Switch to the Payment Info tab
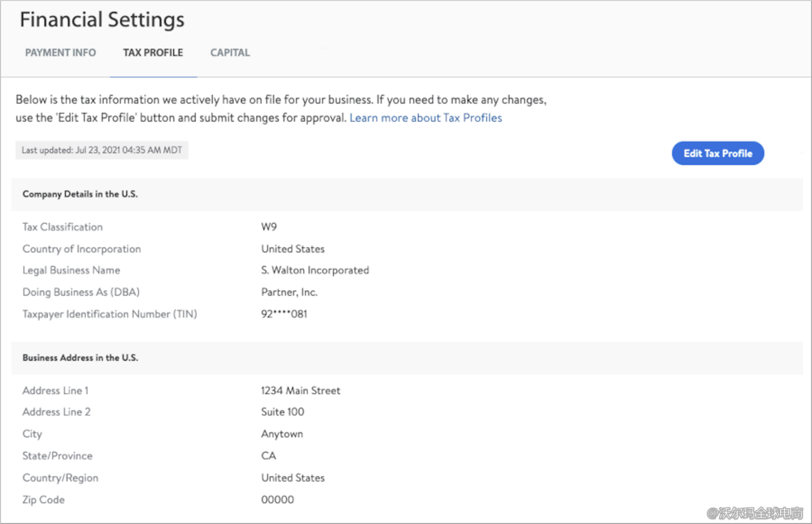This screenshot has height=524, width=812. coord(60,53)
